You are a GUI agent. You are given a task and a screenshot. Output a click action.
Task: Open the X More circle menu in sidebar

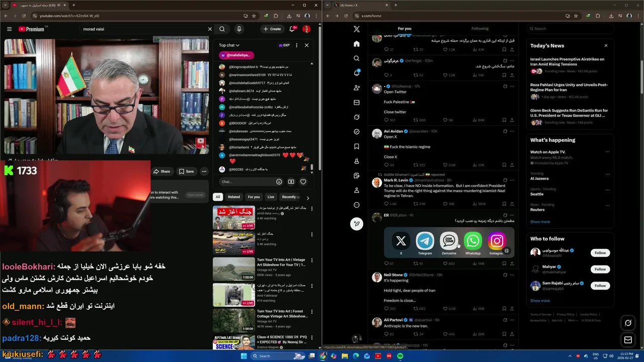pyautogui.click(x=357, y=205)
